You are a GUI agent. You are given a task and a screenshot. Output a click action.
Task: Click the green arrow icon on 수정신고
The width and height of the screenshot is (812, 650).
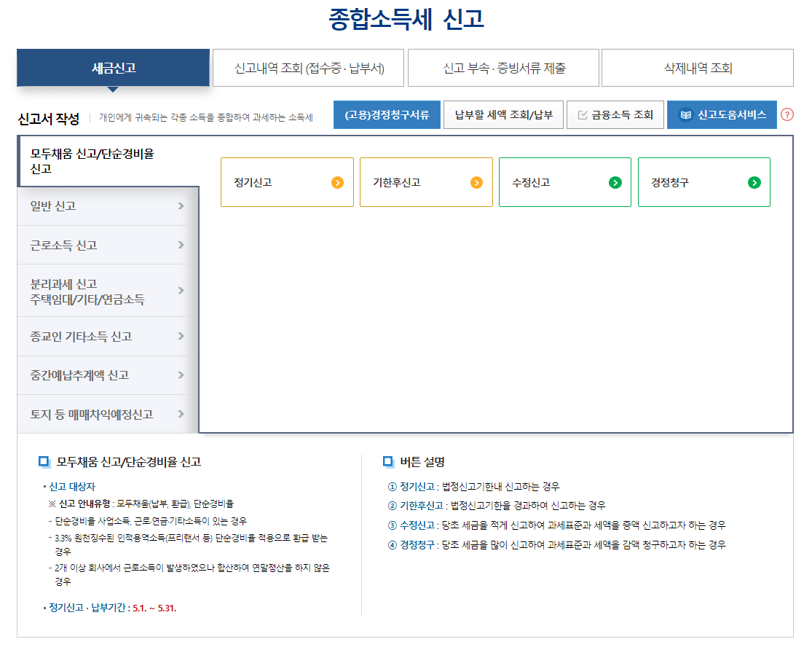coord(615,182)
